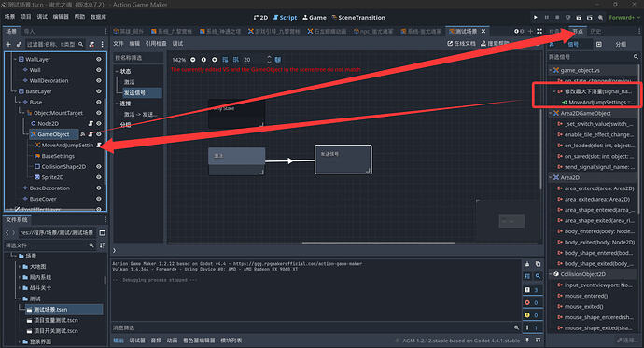
Task: Toggle error messages filter in output
Action: point(532,303)
